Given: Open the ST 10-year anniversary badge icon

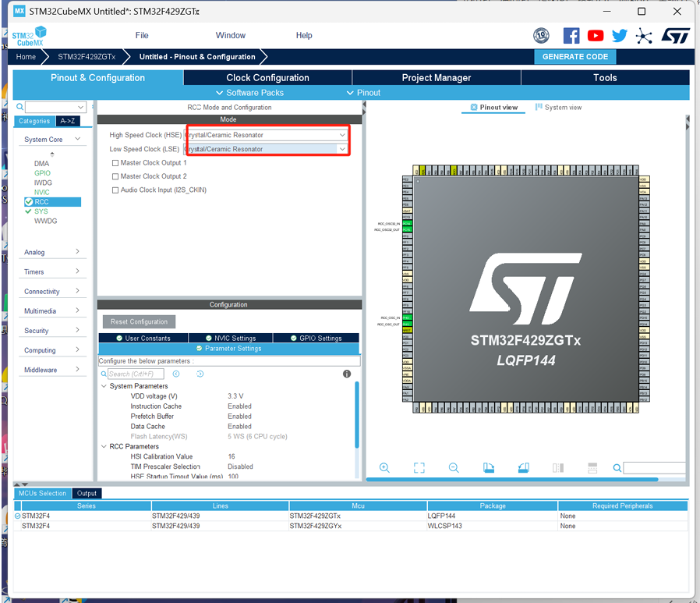Looking at the screenshot, I should [541, 35].
